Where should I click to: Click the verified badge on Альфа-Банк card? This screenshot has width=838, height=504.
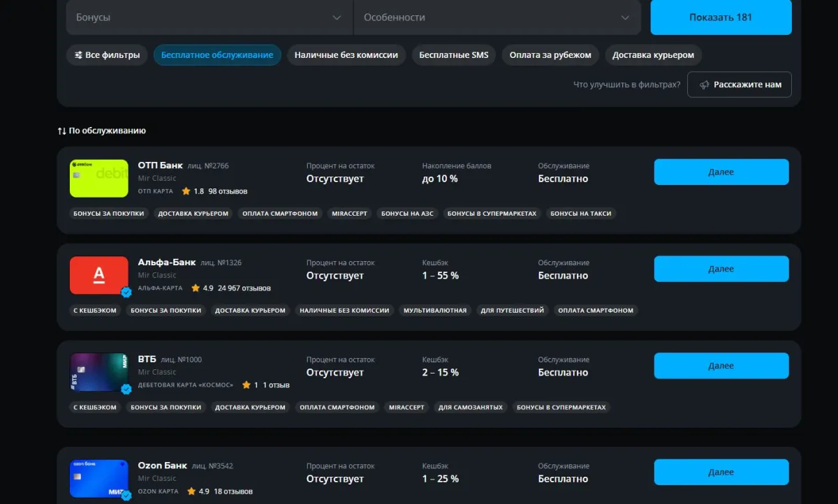coord(126,292)
